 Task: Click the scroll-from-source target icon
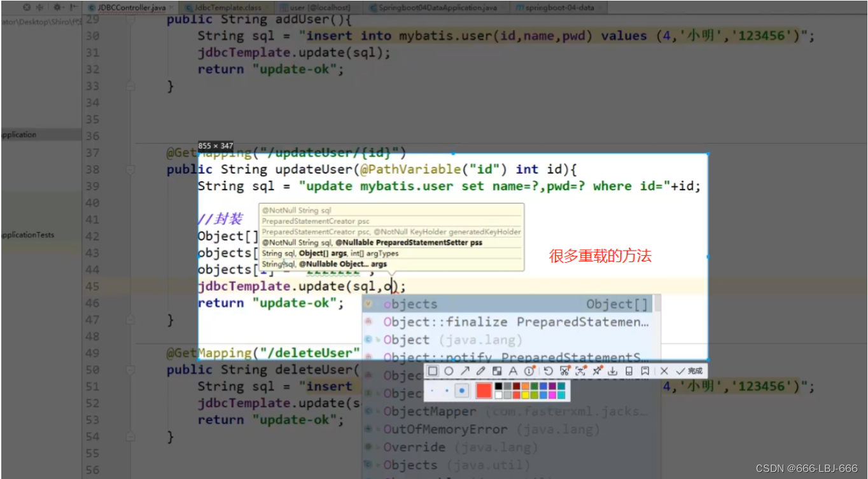click(27, 7)
